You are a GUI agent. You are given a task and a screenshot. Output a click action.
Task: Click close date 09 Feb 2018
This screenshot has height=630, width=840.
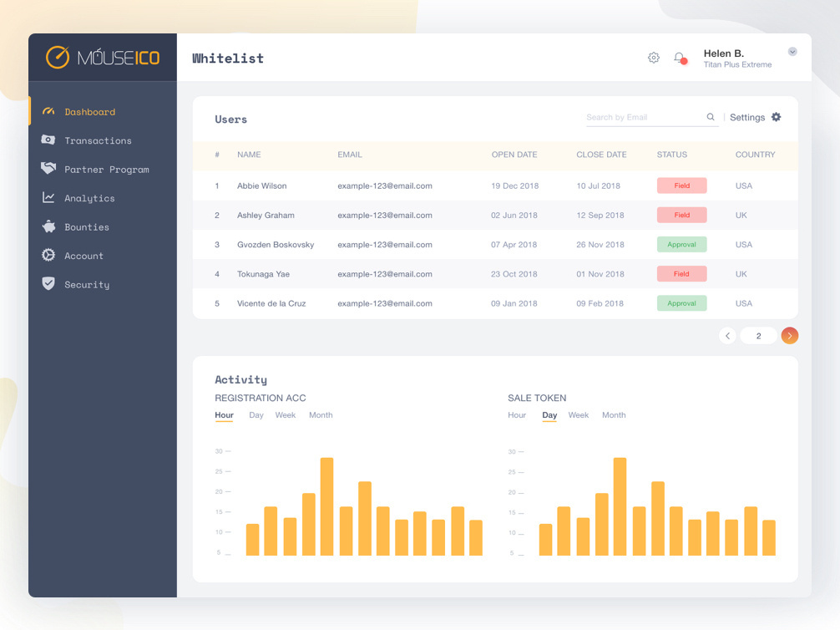600,303
